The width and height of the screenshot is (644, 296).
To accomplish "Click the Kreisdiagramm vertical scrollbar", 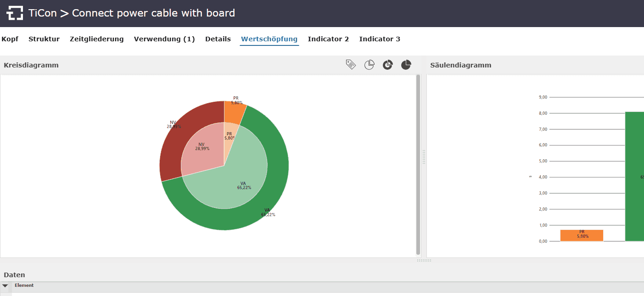I will (418, 164).
